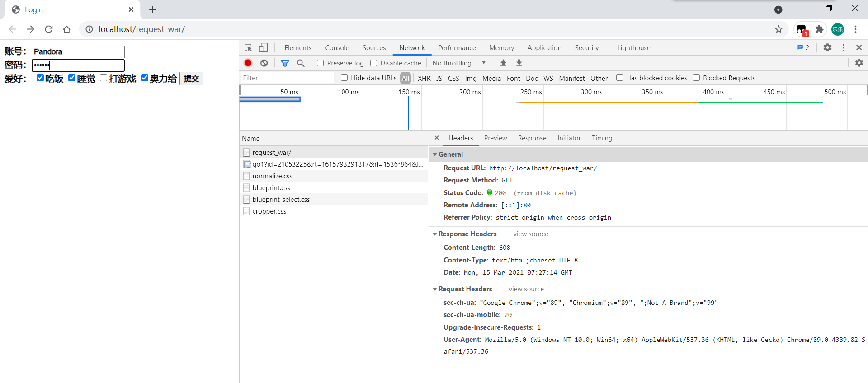Image resolution: width=868 pixels, height=383 pixels.
Task: Toggle the 吃饭 checkbox
Action: pos(40,78)
